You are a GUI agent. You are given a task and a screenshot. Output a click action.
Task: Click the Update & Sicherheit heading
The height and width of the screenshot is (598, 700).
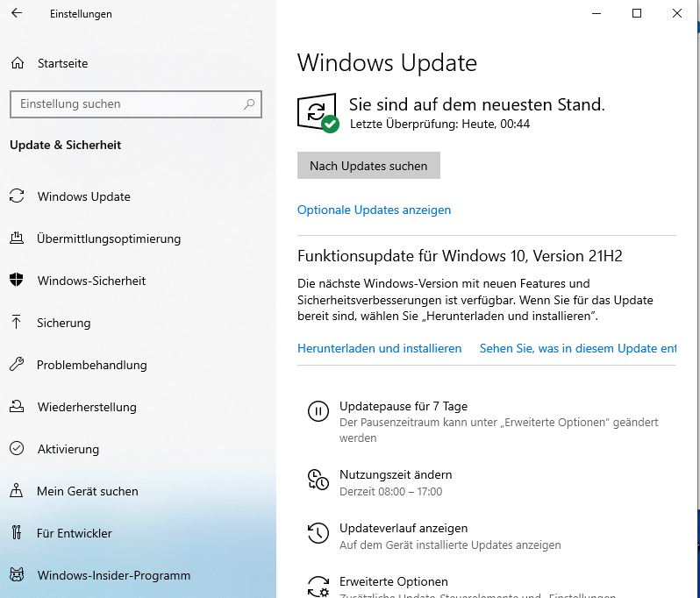(66, 145)
